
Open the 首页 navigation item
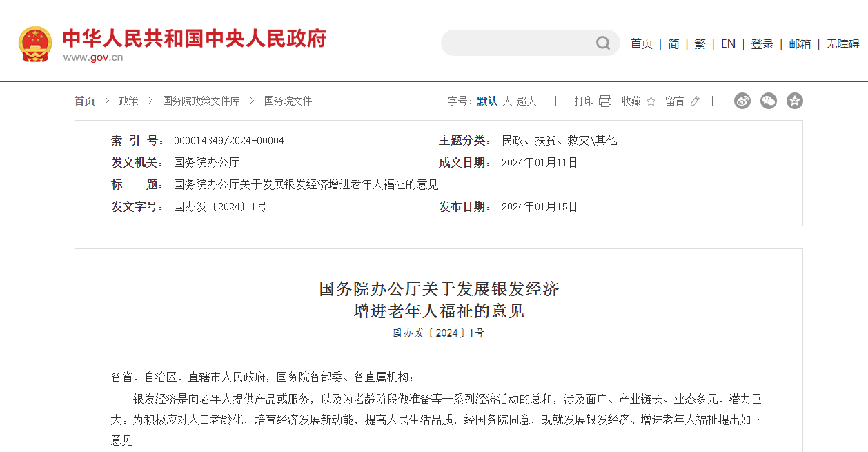[641, 43]
